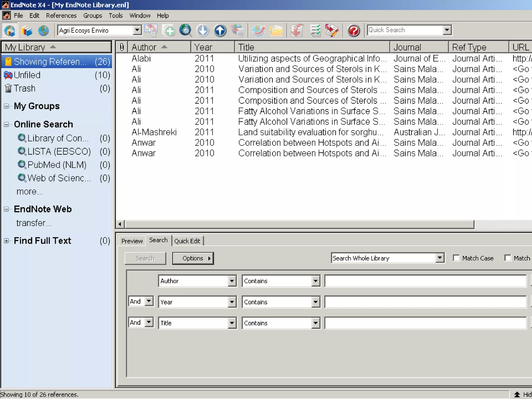Switch to the Quick Edit tab
The width and height of the screenshot is (532, 399).
(x=187, y=241)
